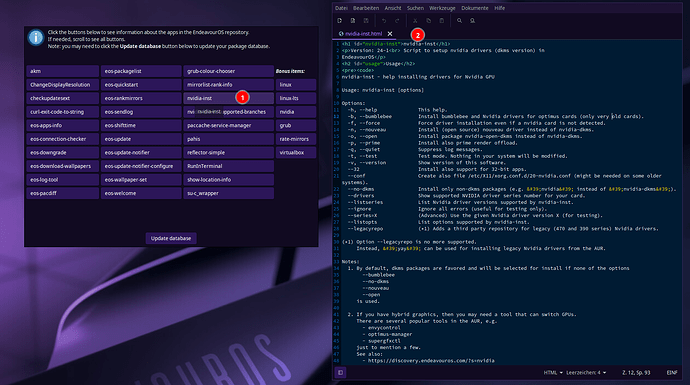Toggle EINF insert mode in status bar
690x385 pixels.
point(672,373)
